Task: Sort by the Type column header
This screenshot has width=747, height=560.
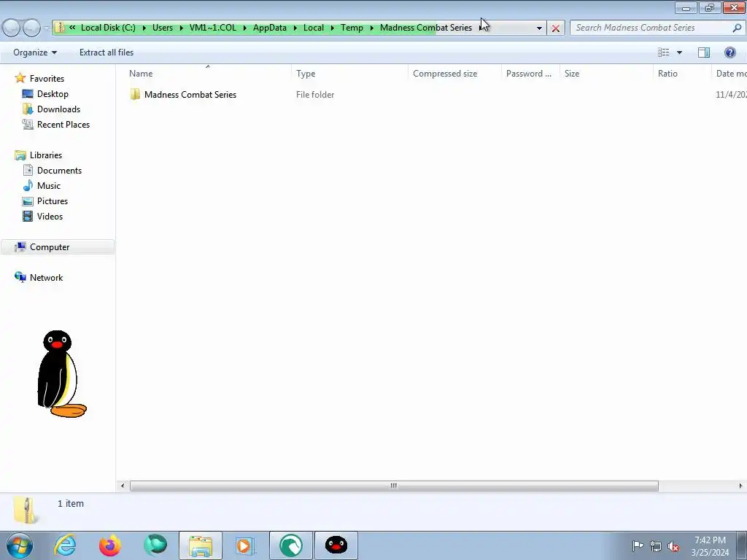Action: click(349, 74)
